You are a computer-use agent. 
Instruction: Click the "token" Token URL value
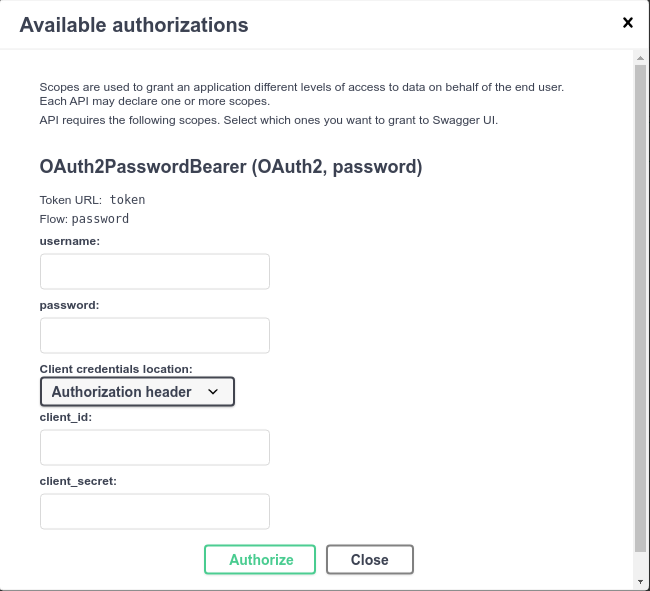click(x=128, y=199)
